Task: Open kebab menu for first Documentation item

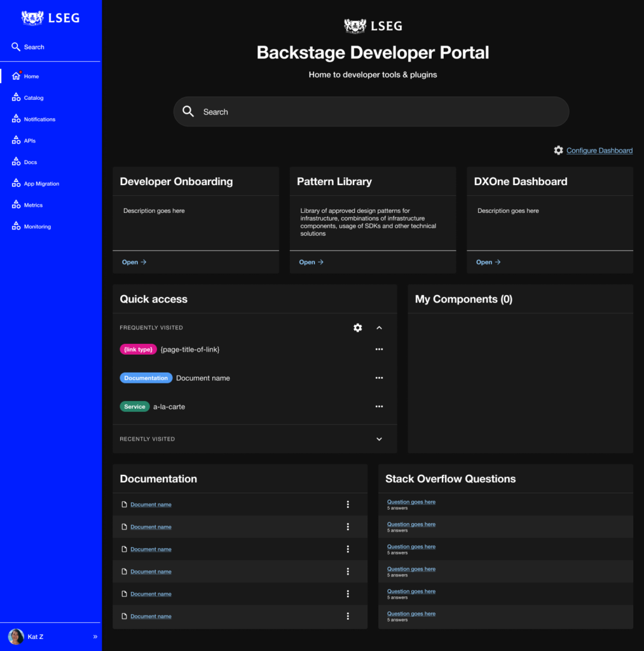Action: pos(348,505)
